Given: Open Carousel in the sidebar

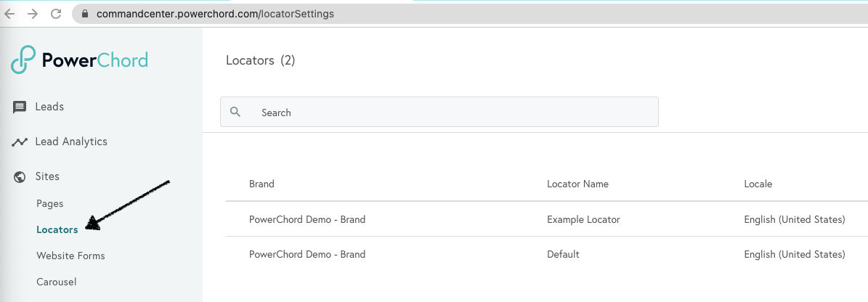Looking at the screenshot, I should [x=56, y=282].
